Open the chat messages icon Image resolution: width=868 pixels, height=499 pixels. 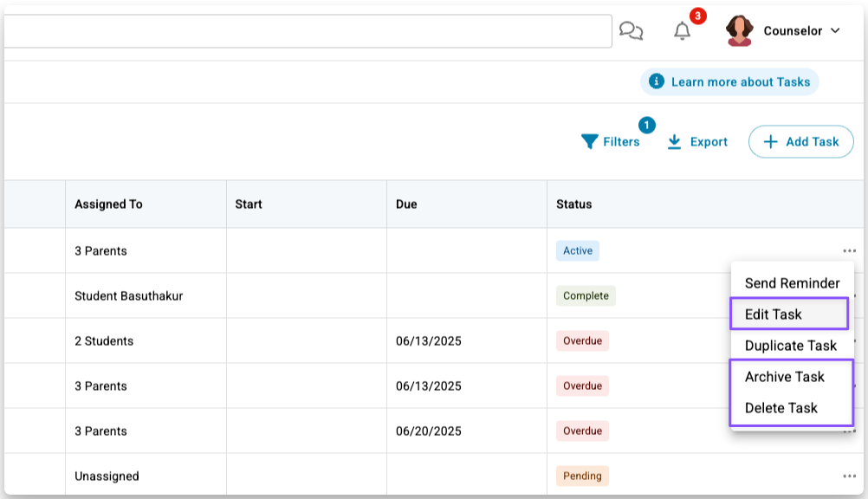tap(632, 32)
